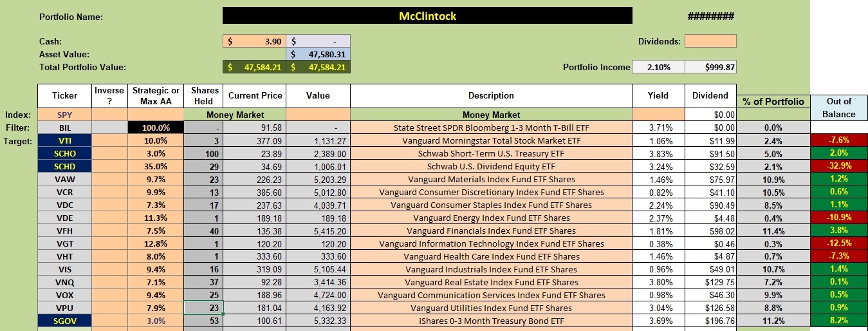This screenshot has width=868, height=331.
Task: Select the SGOV ticker cell
Action: (64, 321)
